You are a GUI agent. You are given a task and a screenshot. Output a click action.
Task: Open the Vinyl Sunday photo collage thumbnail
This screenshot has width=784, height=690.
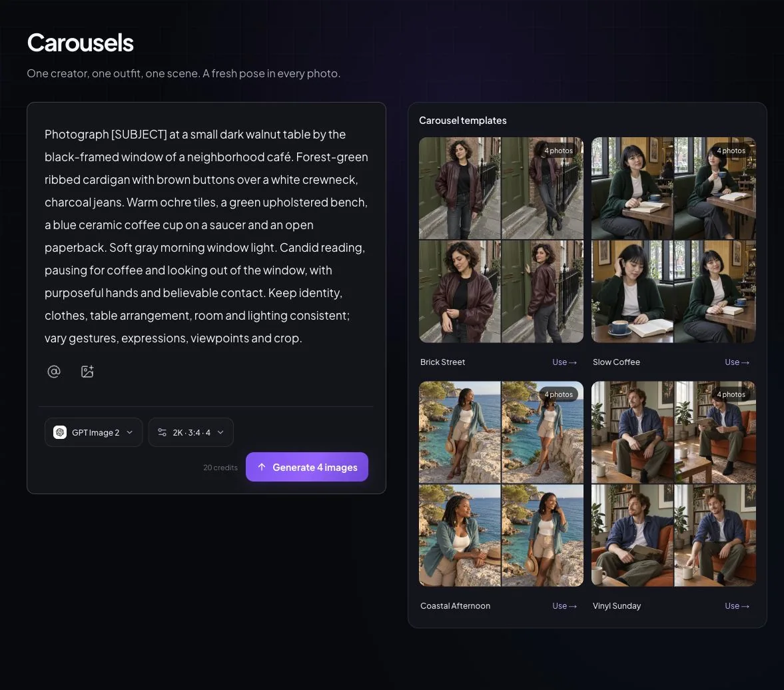click(673, 484)
